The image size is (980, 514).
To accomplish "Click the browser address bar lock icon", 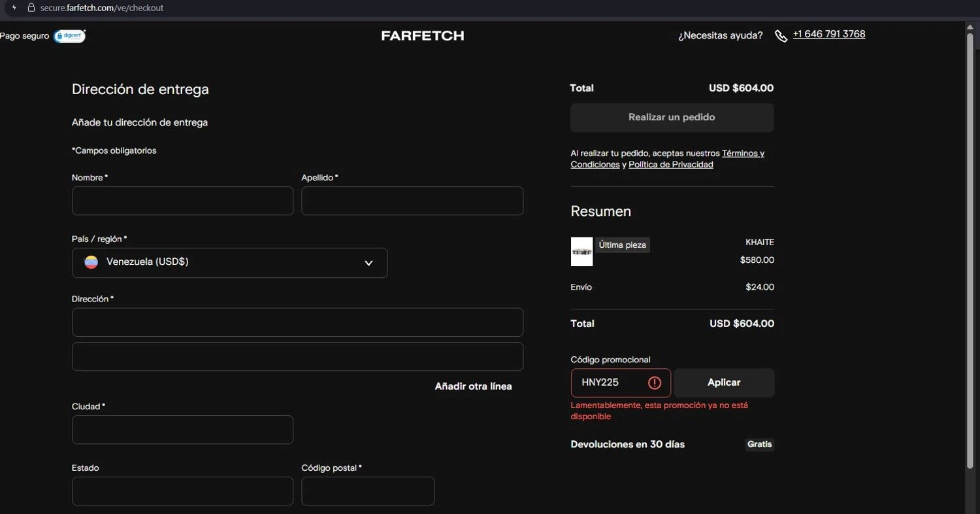I will pos(30,8).
